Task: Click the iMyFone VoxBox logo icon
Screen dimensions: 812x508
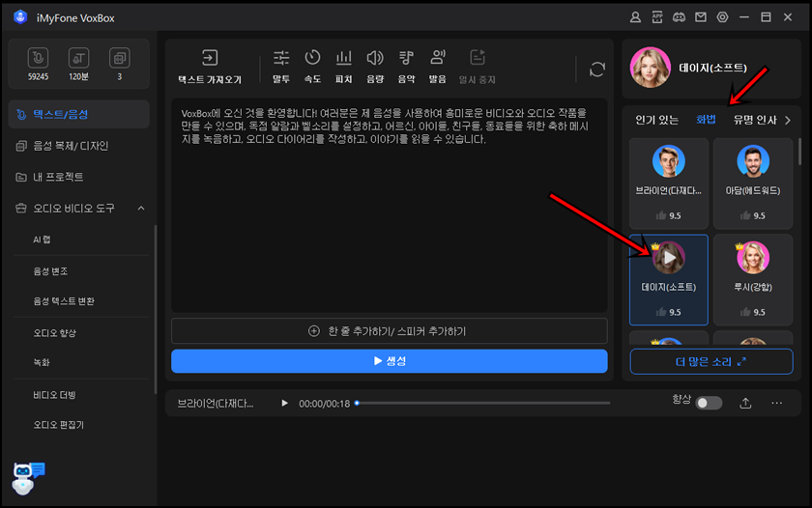Action: click(x=20, y=17)
